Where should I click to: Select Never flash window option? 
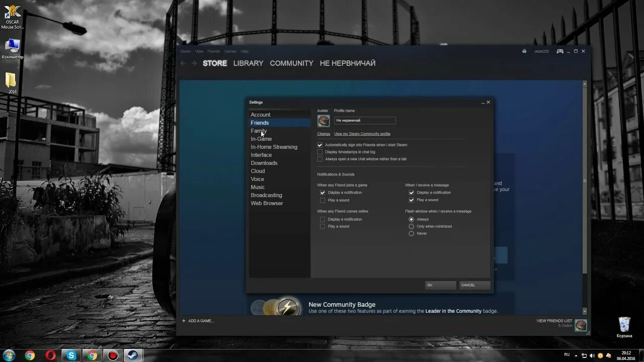coord(412,233)
